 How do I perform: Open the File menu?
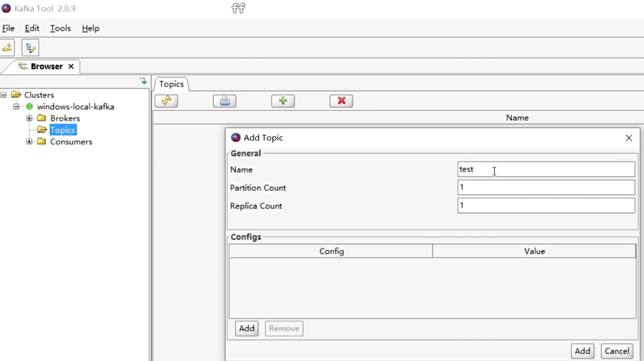pyautogui.click(x=8, y=29)
